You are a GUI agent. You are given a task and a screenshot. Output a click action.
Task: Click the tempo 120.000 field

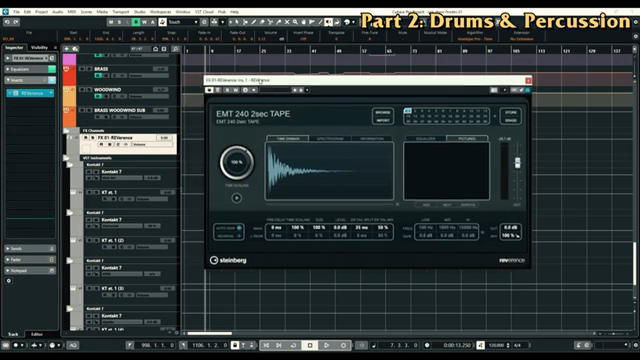tap(496, 345)
